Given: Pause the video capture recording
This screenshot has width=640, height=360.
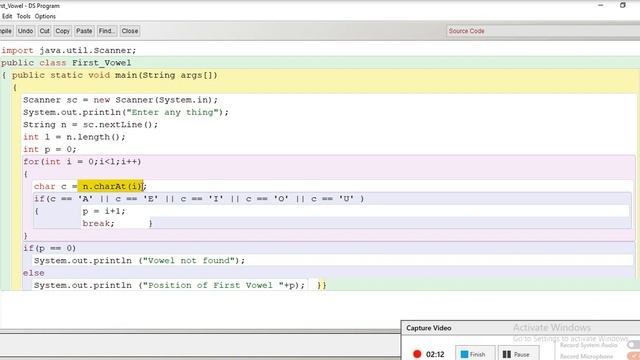Looking at the screenshot, I should [518, 354].
